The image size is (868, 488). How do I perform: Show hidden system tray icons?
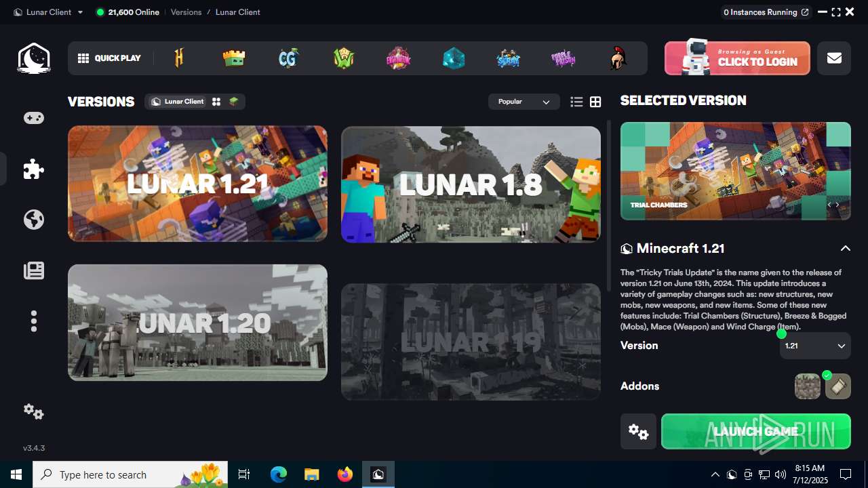[x=715, y=474]
